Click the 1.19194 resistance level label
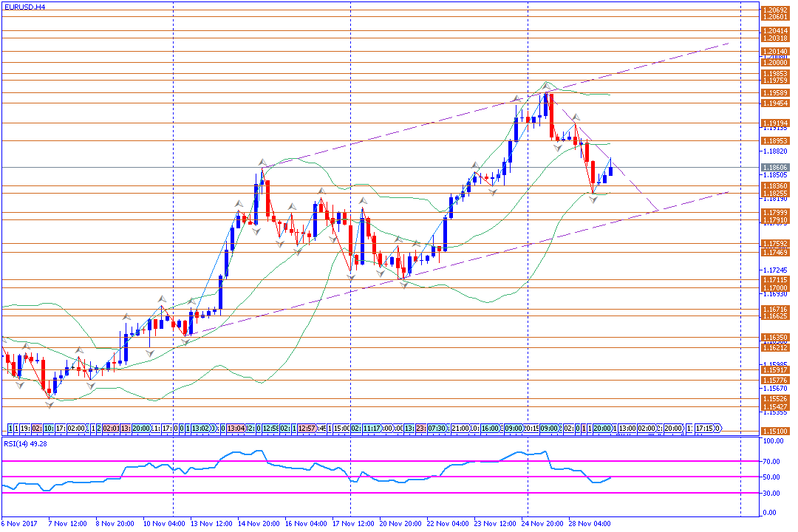798x532 pixels. (x=774, y=123)
